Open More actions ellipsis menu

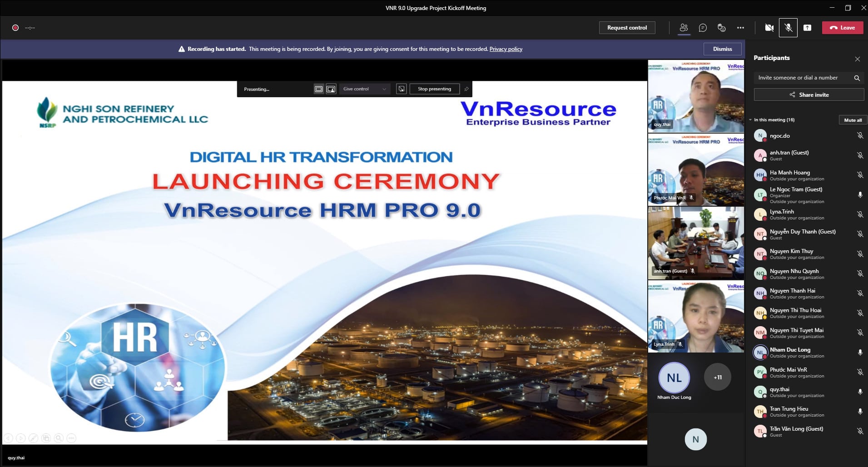[740, 28]
